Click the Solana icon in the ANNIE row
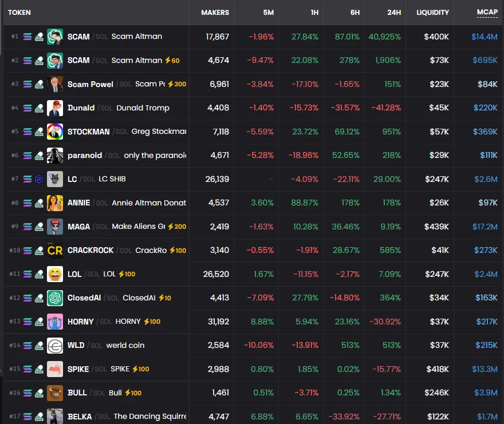This screenshot has height=424, width=504. point(27,203)
